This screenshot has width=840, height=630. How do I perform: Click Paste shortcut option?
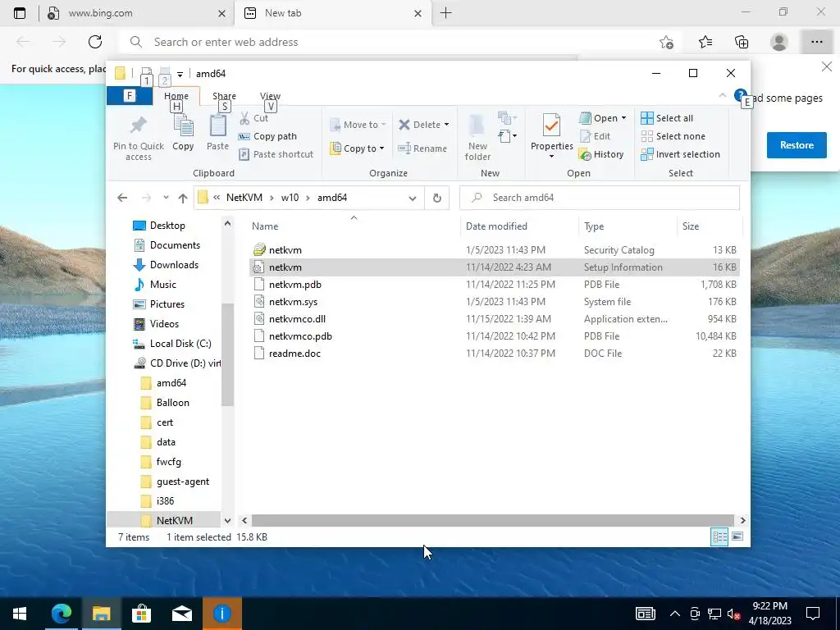[276, 154]
